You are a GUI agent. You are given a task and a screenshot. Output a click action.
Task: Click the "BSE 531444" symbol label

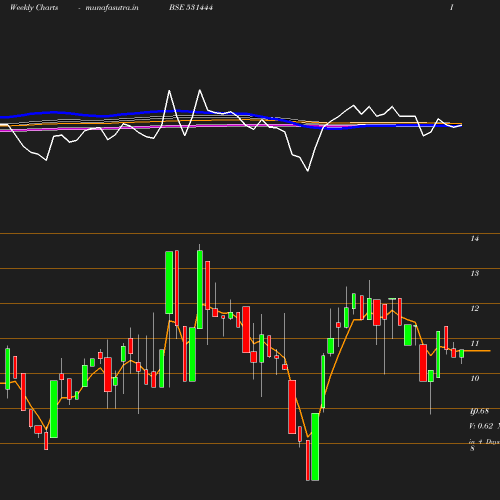pos(191,7)
